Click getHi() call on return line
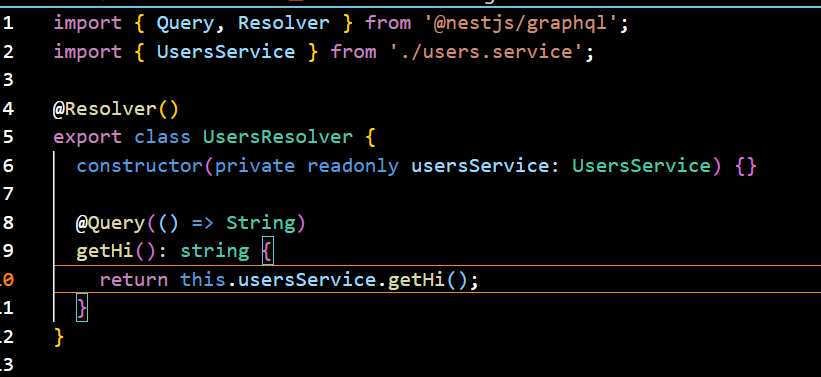Image resolution: width=821 pixels, height=377 pixels. coord(427,280)
